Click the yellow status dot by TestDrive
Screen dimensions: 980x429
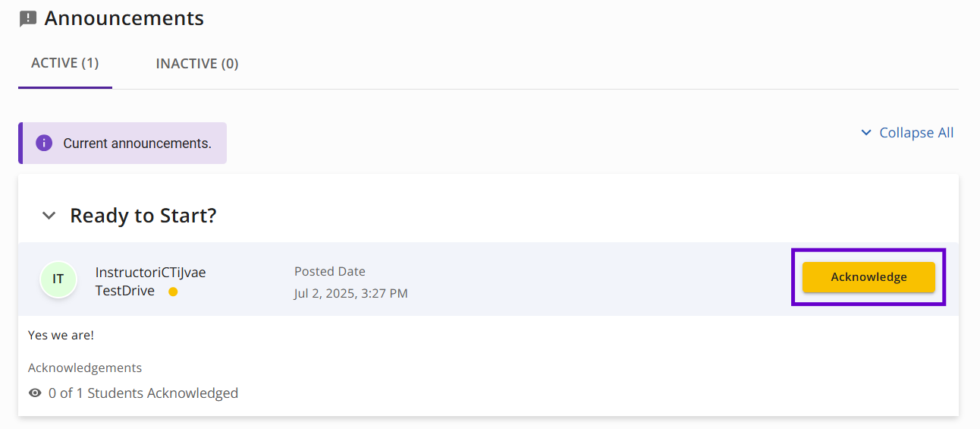coord(173,292)
